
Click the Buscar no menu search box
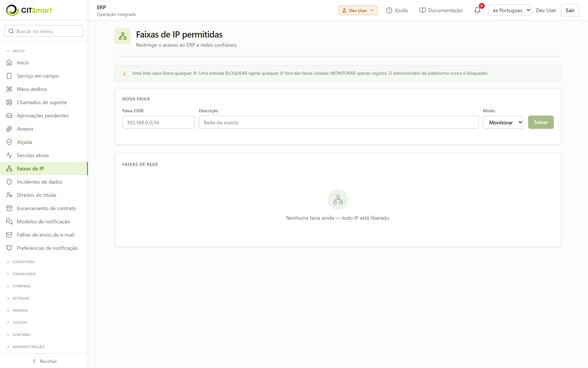pyautogui.click(x=44, y=31)
